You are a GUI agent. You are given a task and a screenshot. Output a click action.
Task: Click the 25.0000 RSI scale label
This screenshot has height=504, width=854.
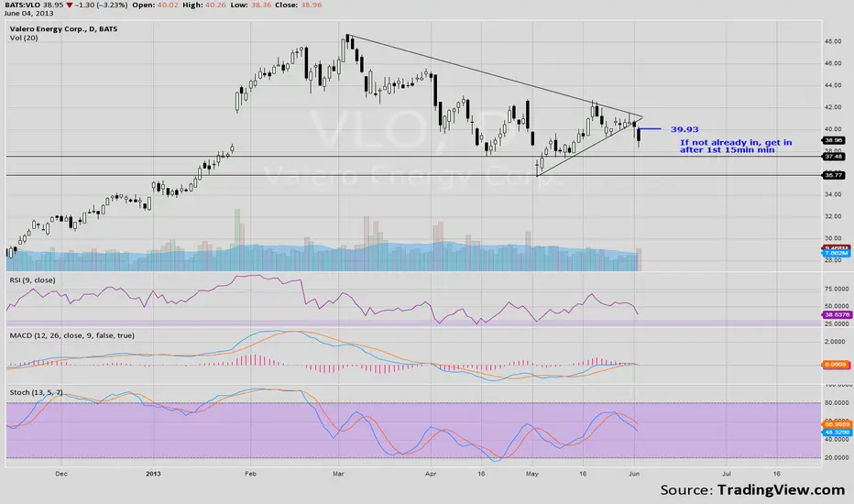pos(836,324)
